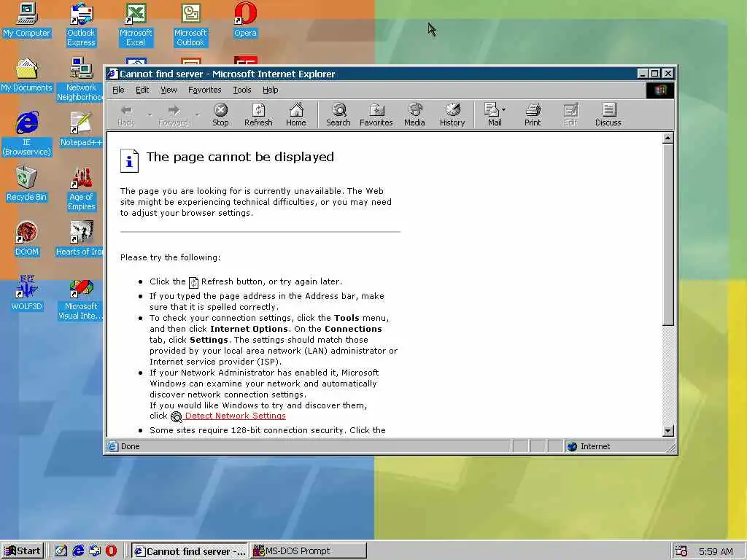Launch Internet Explorer from quick launch
This screenshot has height=560, width=747.
(78, 551)
